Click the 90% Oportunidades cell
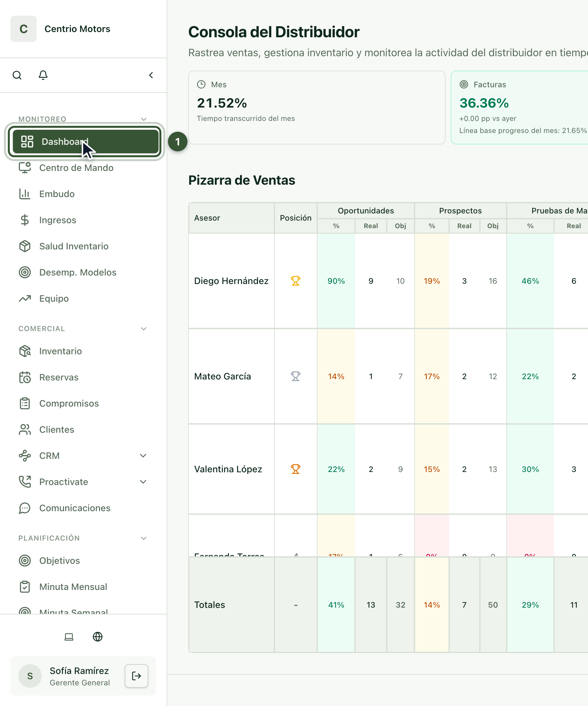 pyautogui.click(x=336, y=281)
